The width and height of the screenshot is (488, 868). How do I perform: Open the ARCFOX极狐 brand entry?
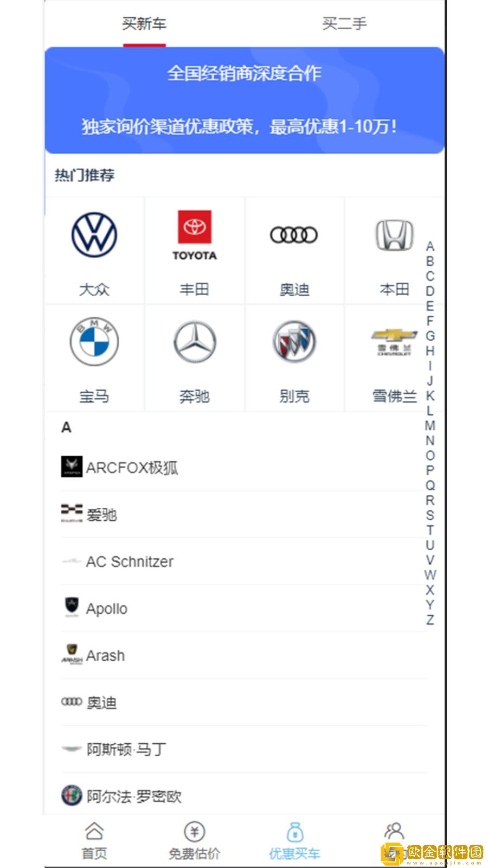(244, 467)
